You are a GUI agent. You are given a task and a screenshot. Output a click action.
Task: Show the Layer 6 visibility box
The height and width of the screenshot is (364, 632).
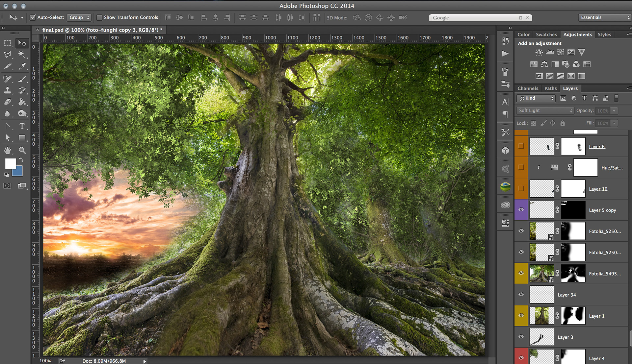521,146
